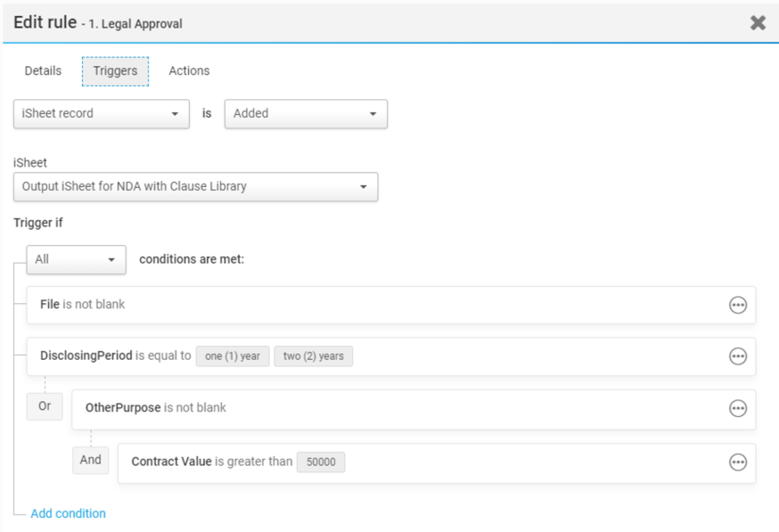Add a new condition to the rule

pos(68,513)
